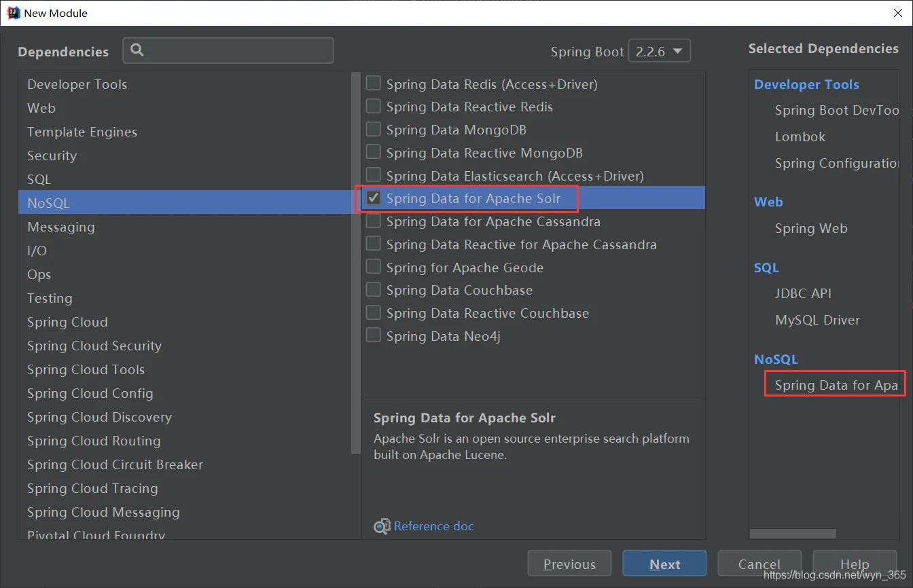Screen dimensions: 913x588
Task: Cancel the New Module dialog
Action: pyautogui.click(x=759, y=564)
